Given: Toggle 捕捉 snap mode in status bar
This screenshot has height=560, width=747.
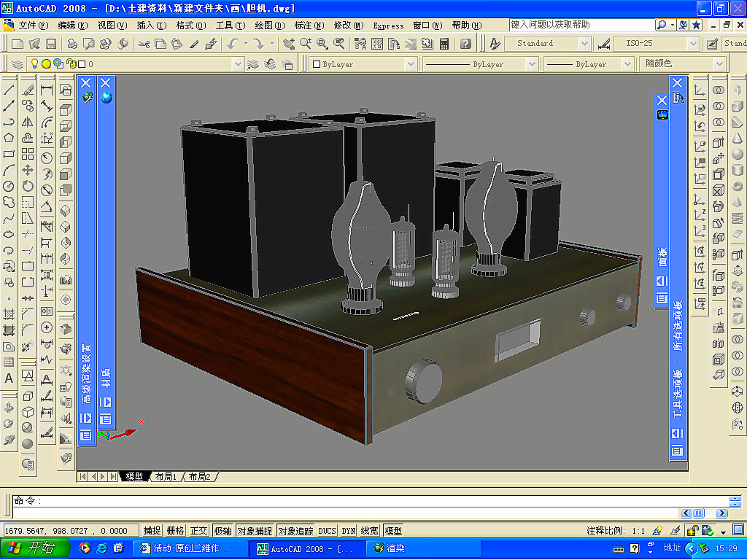Looking at the screenshot, I should click(x=152, y=531).
